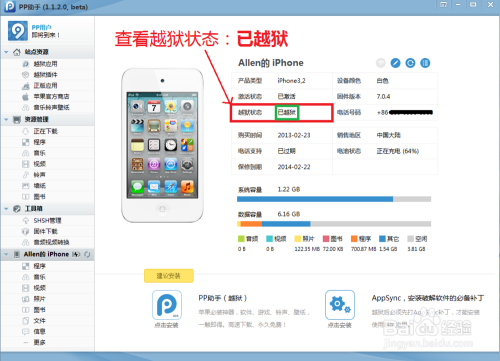
Task: Select the 建议安装 tab
Action: point(169,276)
